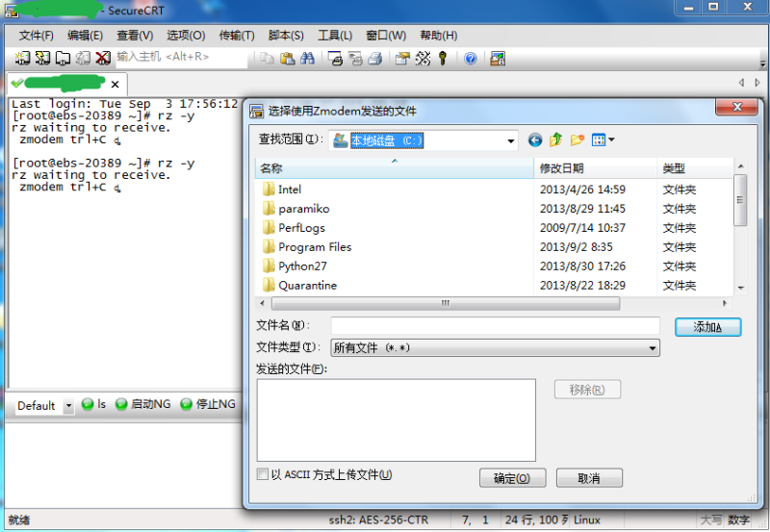Screen dimensions: 770x532
Task: Close the session tab with its X
Action: click(x=115, y=84)
